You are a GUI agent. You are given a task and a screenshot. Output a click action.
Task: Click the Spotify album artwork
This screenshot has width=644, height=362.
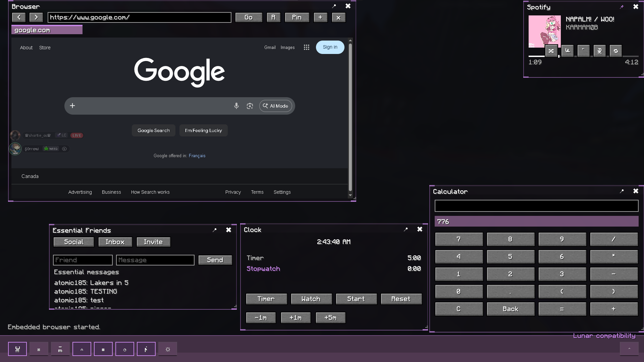(x=545, y=32)
